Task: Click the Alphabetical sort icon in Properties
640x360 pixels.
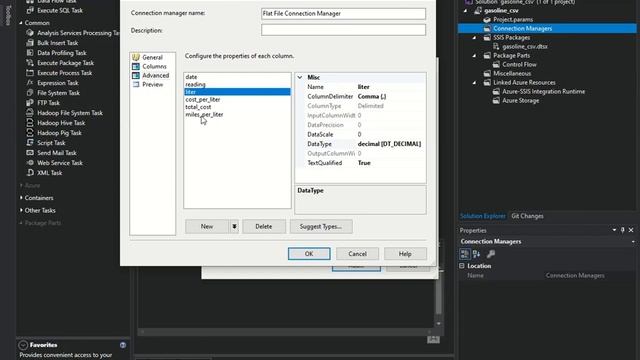Action: [x=476, y=254]
